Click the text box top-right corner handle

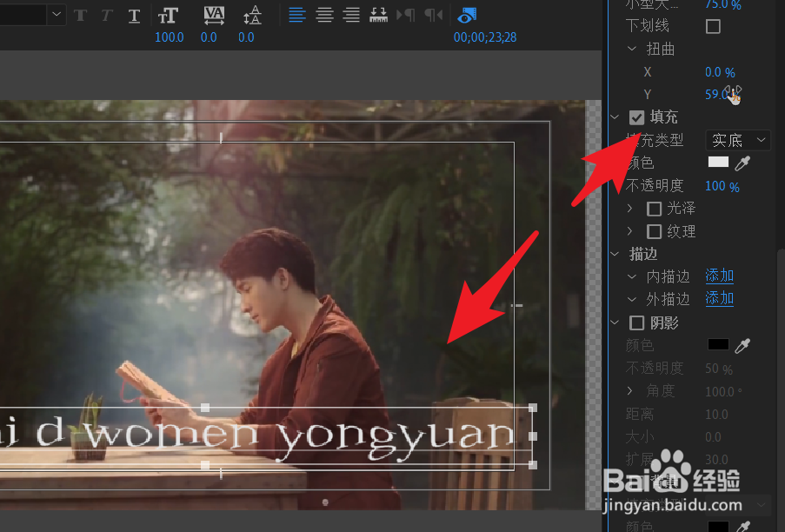point(533,408)
